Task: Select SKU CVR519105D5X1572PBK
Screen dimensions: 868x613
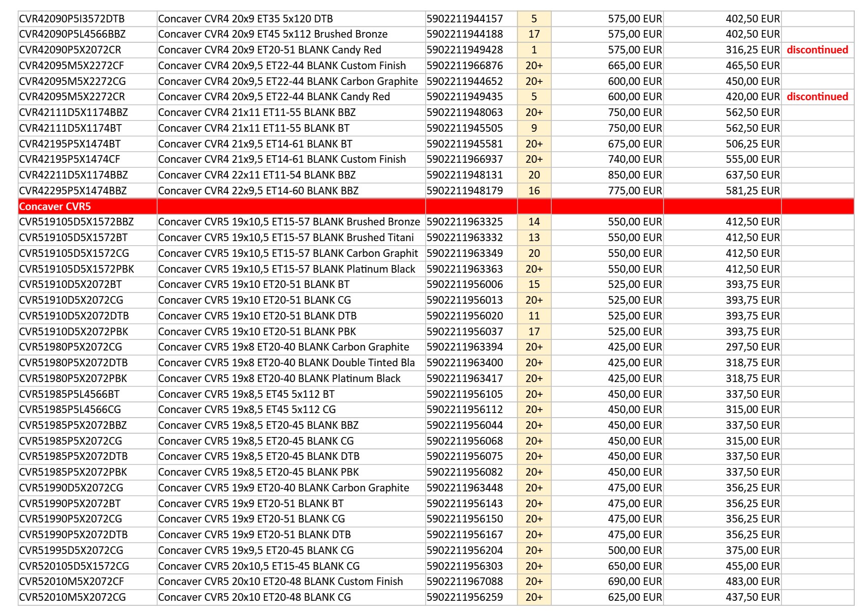Action: click(x=76, y=269)
